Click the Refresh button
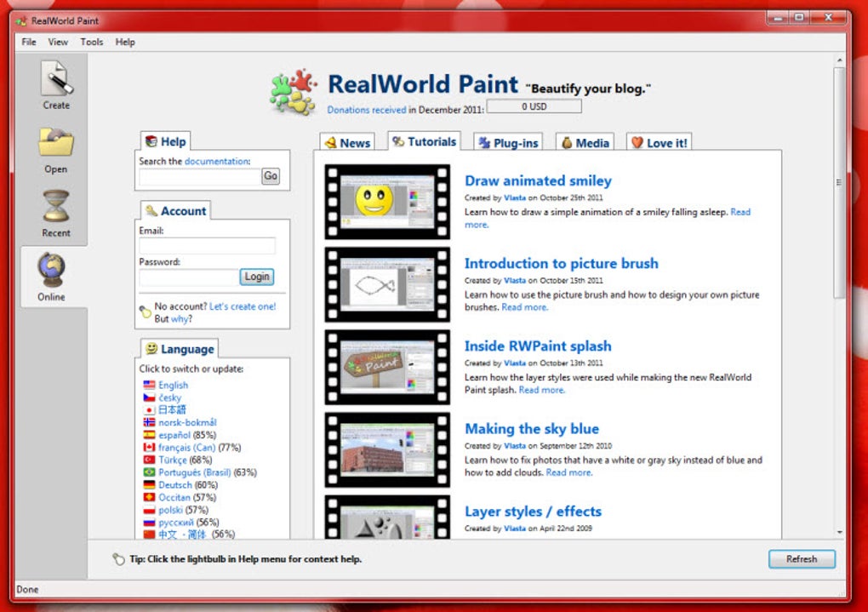The width and height of the screenshot is (868, 612). (x=802, y=559)
